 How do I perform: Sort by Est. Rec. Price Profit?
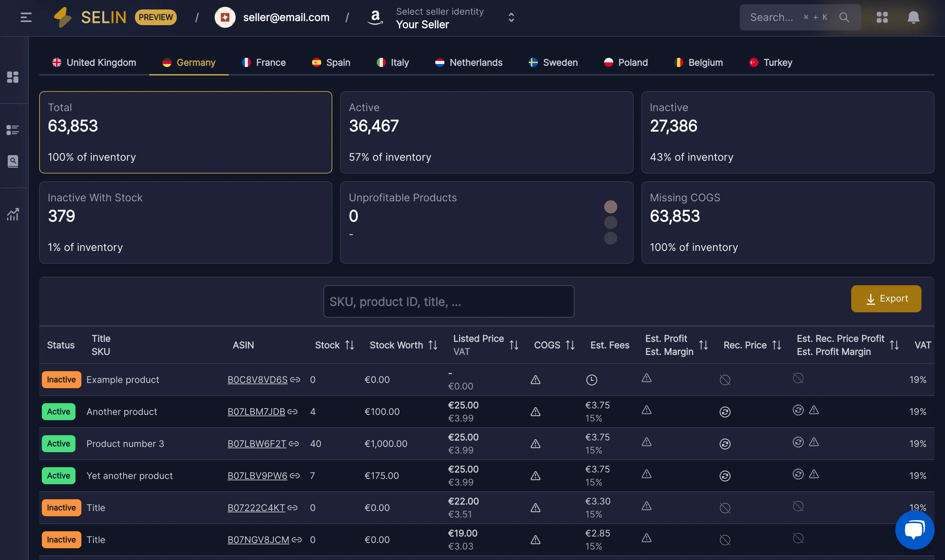(894, 345)
